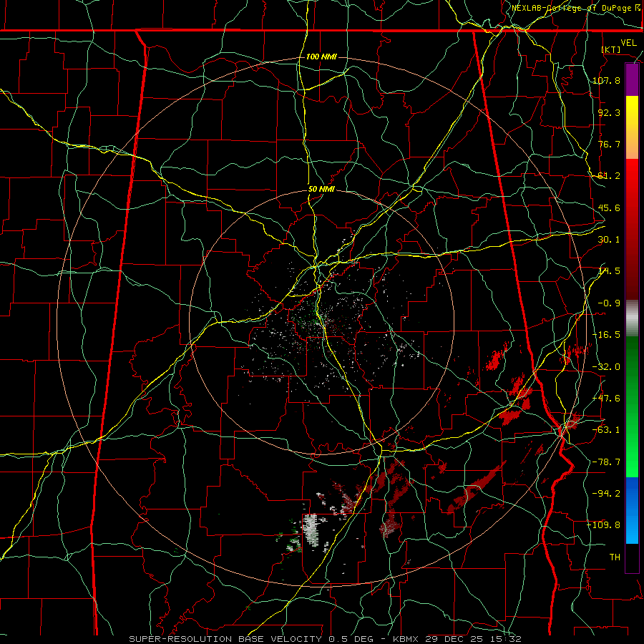Image resolution: width=644 pixels, height=644 pixels.
Task: Click the gray near-zero segment of the color bar
Action: pyautogui.click(x=632, y=318)
